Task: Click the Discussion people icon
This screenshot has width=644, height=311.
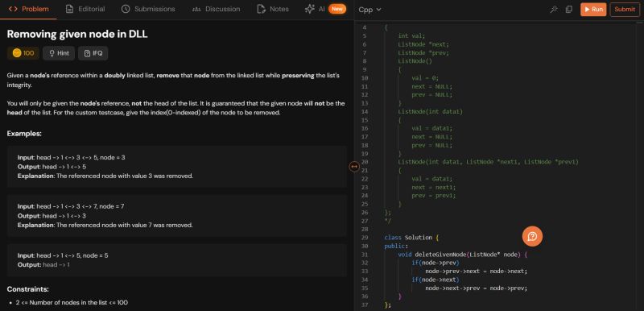Action: click(x=196, y=9)
